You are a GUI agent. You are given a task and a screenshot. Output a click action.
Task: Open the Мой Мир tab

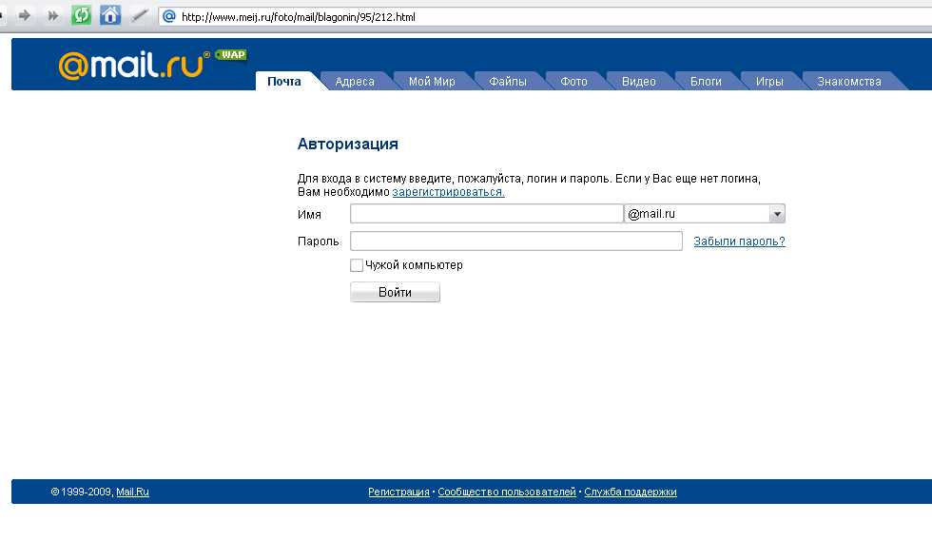(x=432, y=82)
